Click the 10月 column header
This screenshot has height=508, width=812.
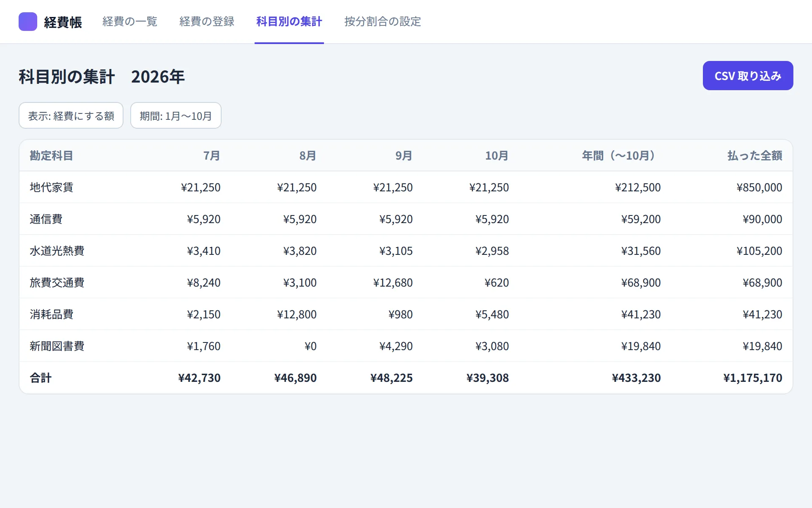coord(497,156)
